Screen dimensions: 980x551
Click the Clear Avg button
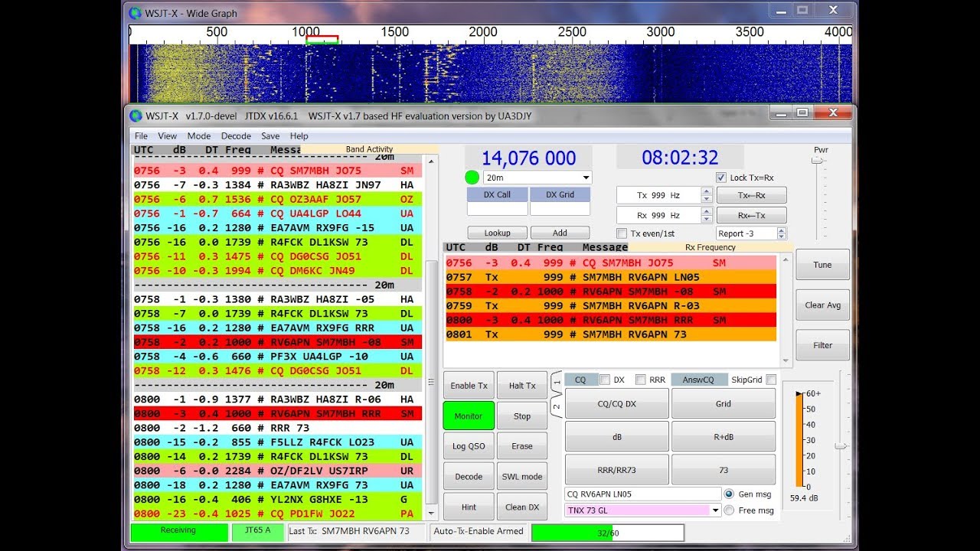[x=822, y=305]
